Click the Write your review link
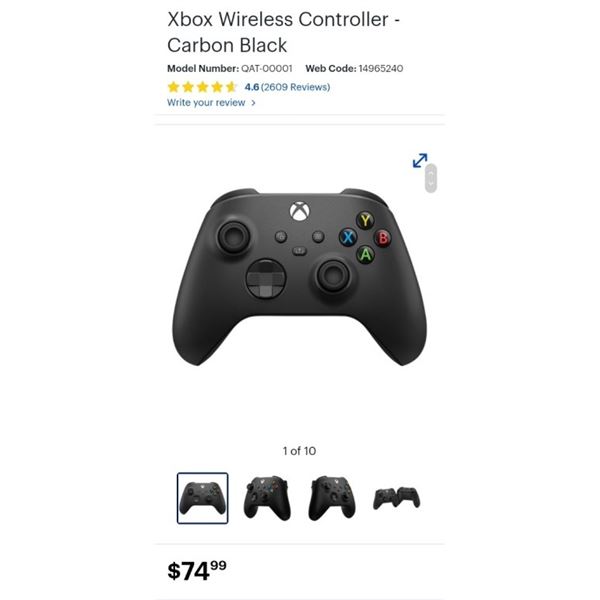The image size is (600, 600). pyautogui.click(x=206, y=103)
